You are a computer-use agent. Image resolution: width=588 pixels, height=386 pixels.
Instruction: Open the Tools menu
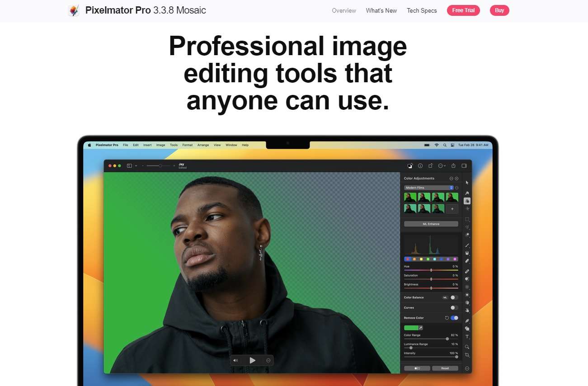click(174, 145)
